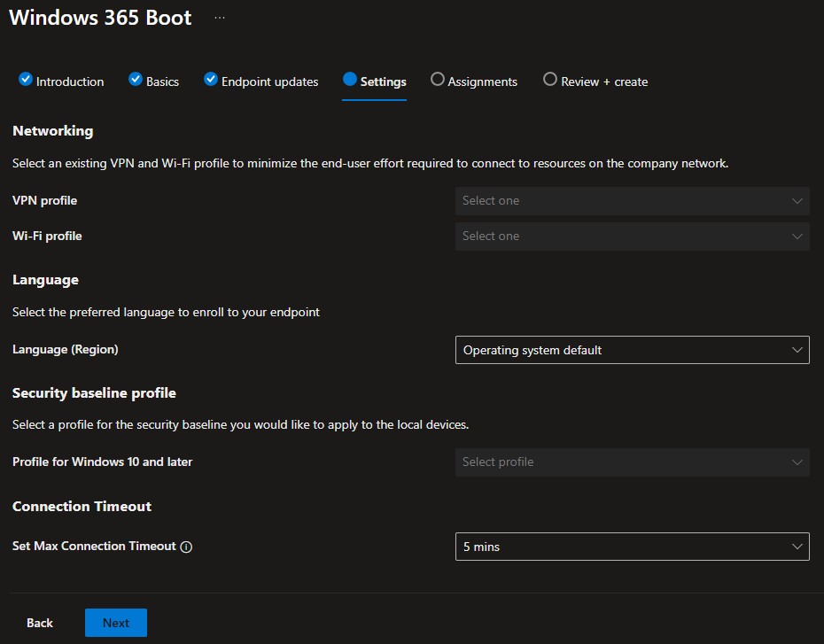Click the Review + create step circle
The height and width of the screenshot is (644, 824).
550,79
